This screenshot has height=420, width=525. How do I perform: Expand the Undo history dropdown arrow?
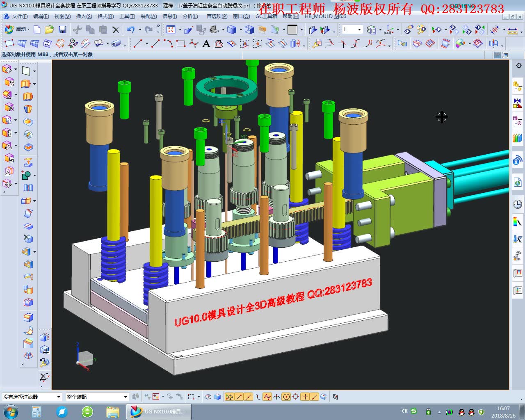pos(140,30)
